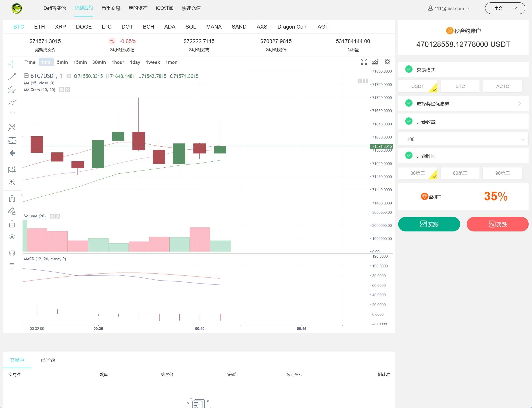Click the red 买跌 button
The height and width of the screenshot is (408, 532).
pos(497,224)
